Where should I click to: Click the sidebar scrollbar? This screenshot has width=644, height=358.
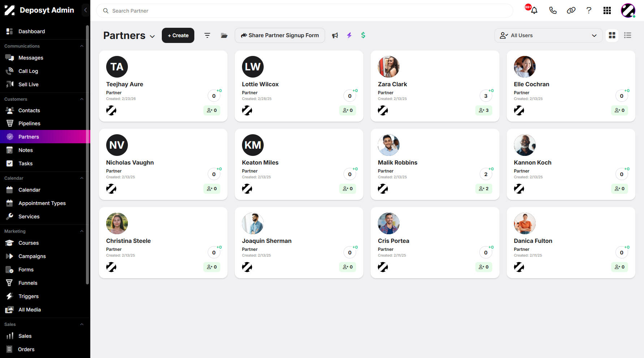(x=87, y=154)
